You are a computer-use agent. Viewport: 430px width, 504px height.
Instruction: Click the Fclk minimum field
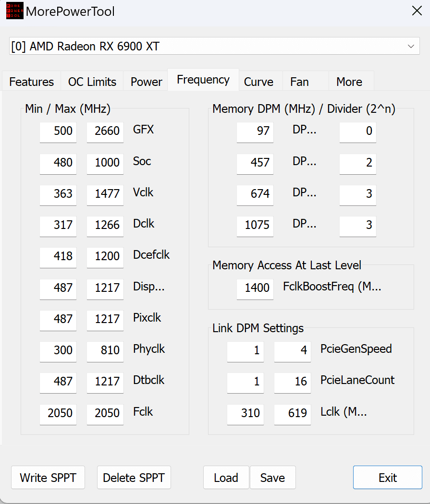pos(58,414)
